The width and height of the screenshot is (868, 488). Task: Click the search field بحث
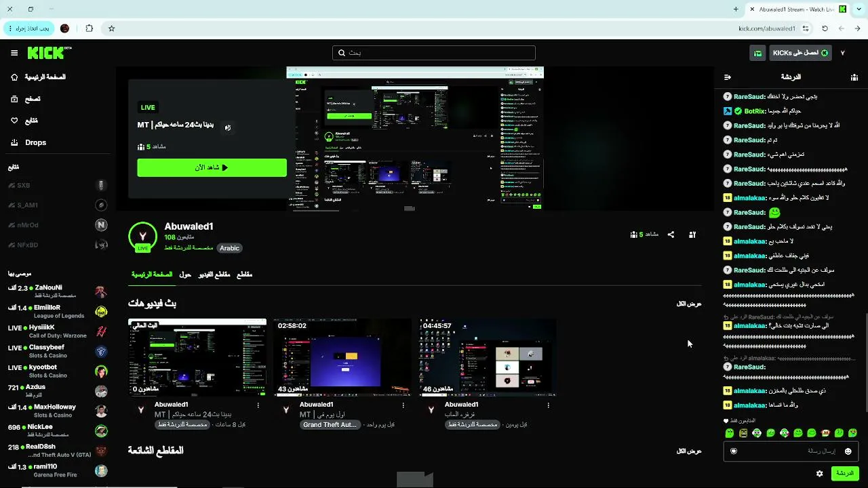[x=434, y=53]
